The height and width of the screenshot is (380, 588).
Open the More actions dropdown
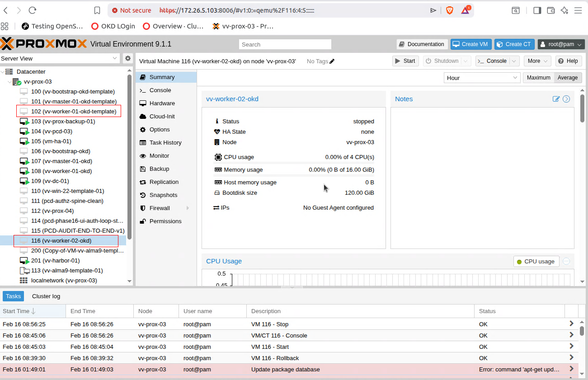click(x=537, y=61)
